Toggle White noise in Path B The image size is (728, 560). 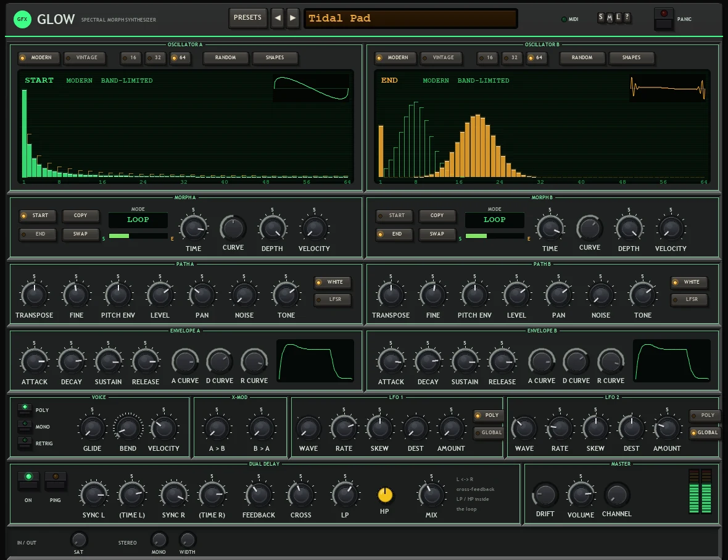pyautogui.click(x=689, y=282)
